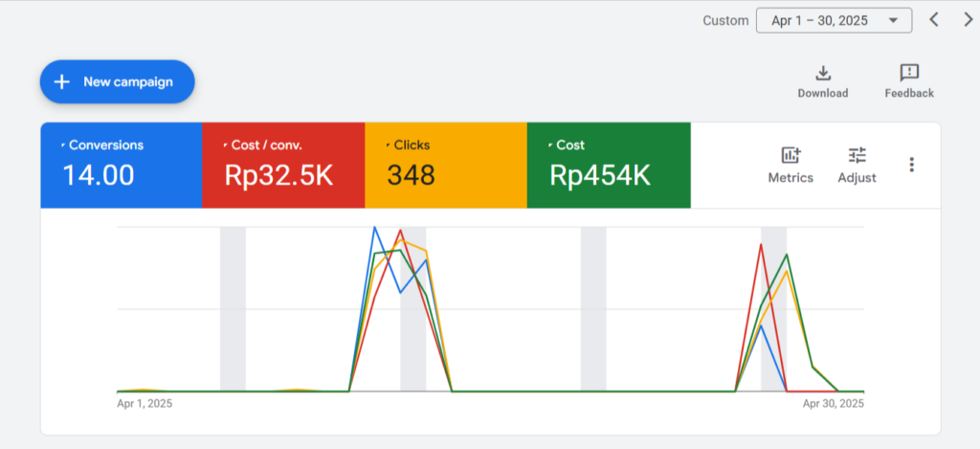Viewport: 980px width, 449px height.
Task: Click the Apr 1, 2025 axis label
Action: pos(145,404)
